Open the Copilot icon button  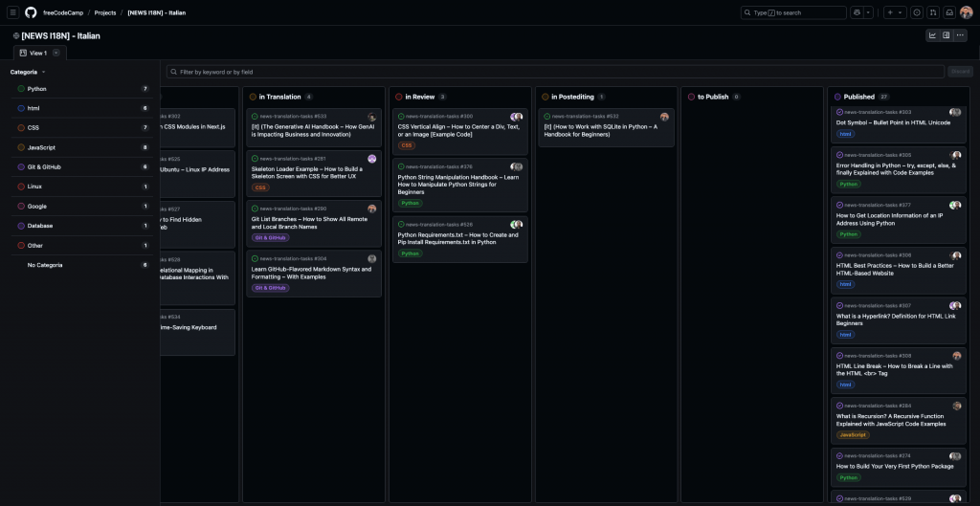857,12
